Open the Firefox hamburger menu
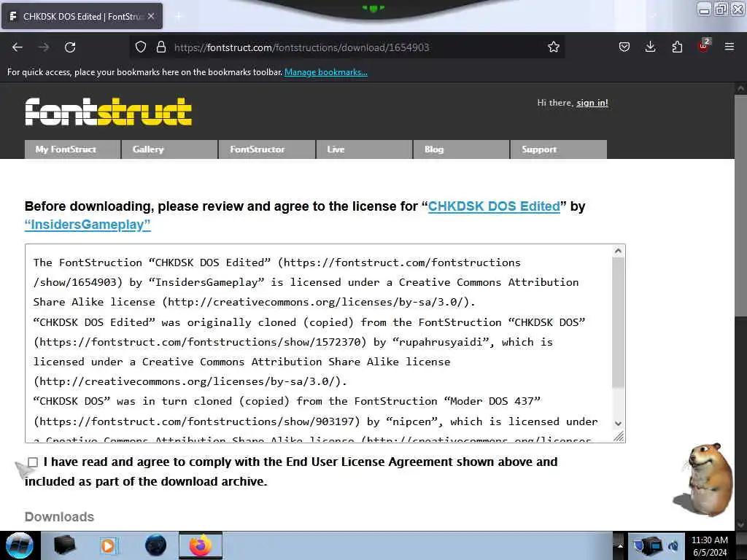 [x=729, y=47]
